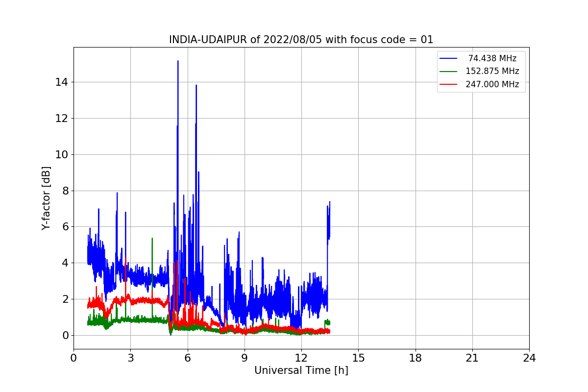Click x-axis tick label 0
The height and width of the screenshot is (392, 588).
[x=73, y=358]
